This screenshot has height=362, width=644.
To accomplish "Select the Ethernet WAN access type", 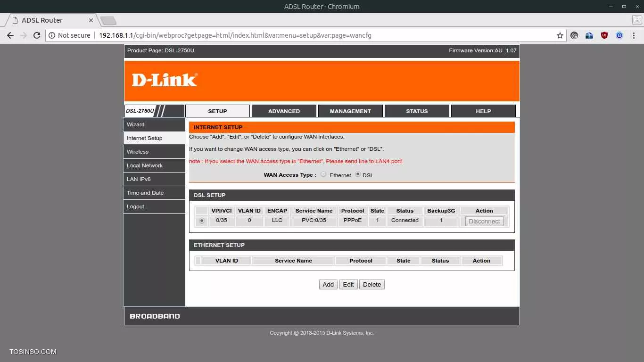I will (x=323, y=174).
